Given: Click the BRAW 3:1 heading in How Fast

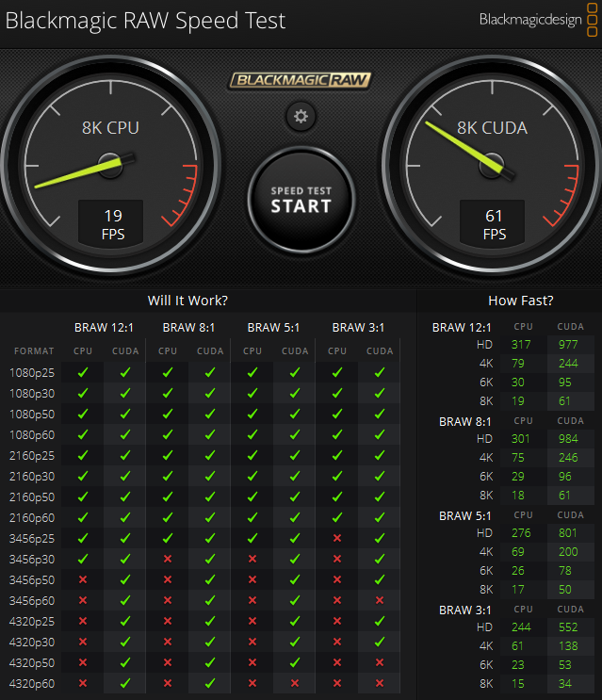Looking at the screenshot, I should [465, 610].
